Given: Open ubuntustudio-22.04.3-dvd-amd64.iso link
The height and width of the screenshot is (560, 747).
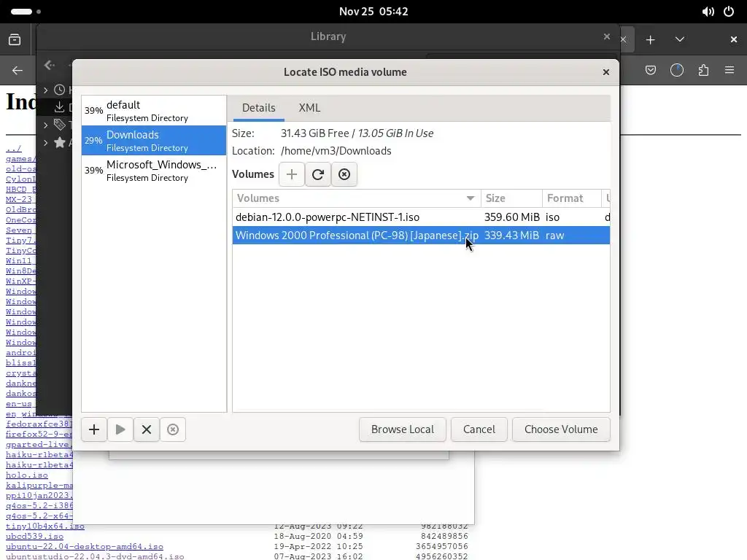Looking at the screenshot, I should point(95,556).
